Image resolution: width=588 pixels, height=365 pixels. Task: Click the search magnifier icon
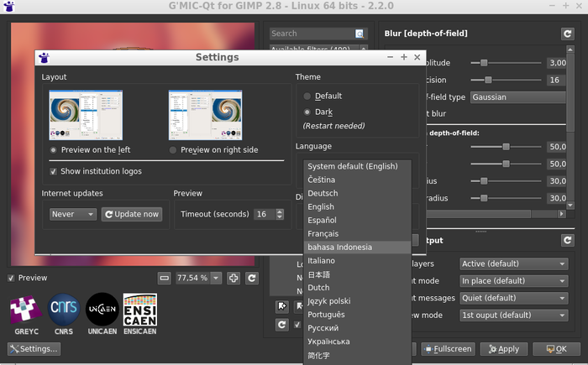(360, 34)
